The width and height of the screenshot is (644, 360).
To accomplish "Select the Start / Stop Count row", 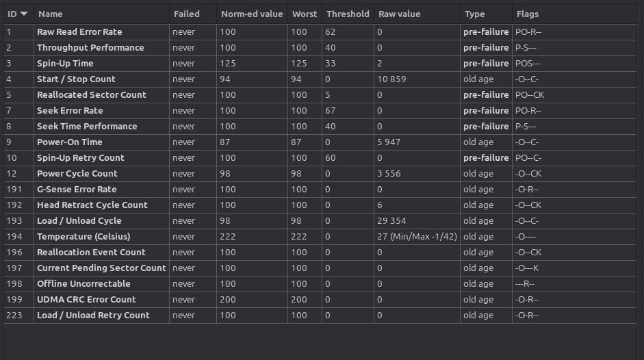I will (x=320, y=79).
